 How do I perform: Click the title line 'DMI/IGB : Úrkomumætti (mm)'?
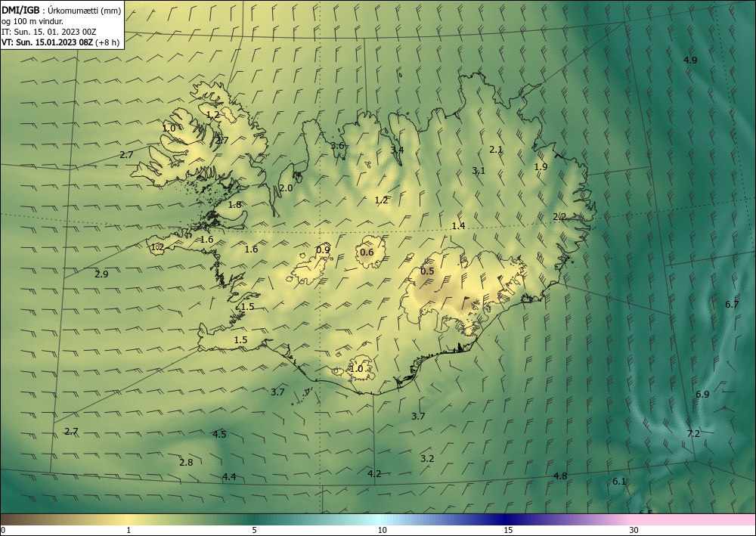pos(61,10)
